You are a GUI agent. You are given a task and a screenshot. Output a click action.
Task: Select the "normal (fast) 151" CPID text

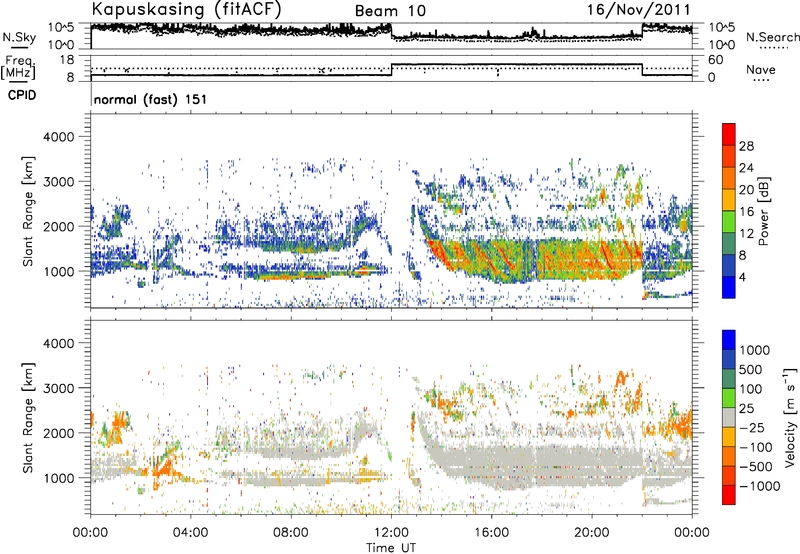(151, 99)
